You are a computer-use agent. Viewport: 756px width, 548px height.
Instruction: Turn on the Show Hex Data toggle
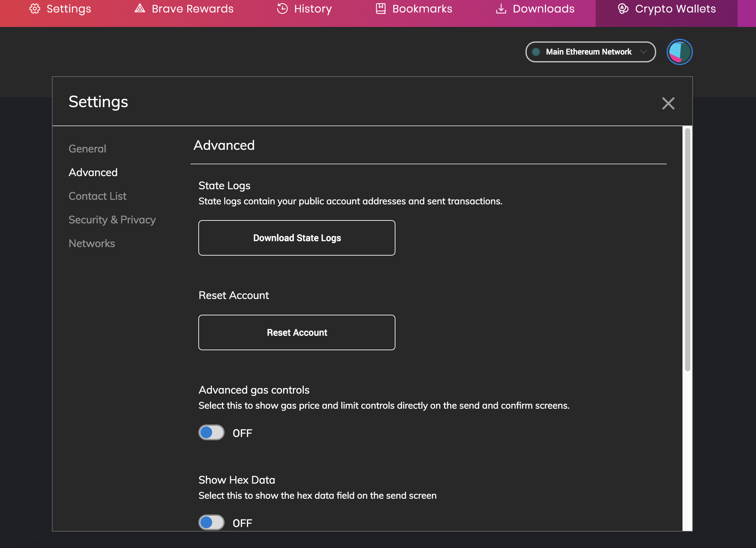211,522
